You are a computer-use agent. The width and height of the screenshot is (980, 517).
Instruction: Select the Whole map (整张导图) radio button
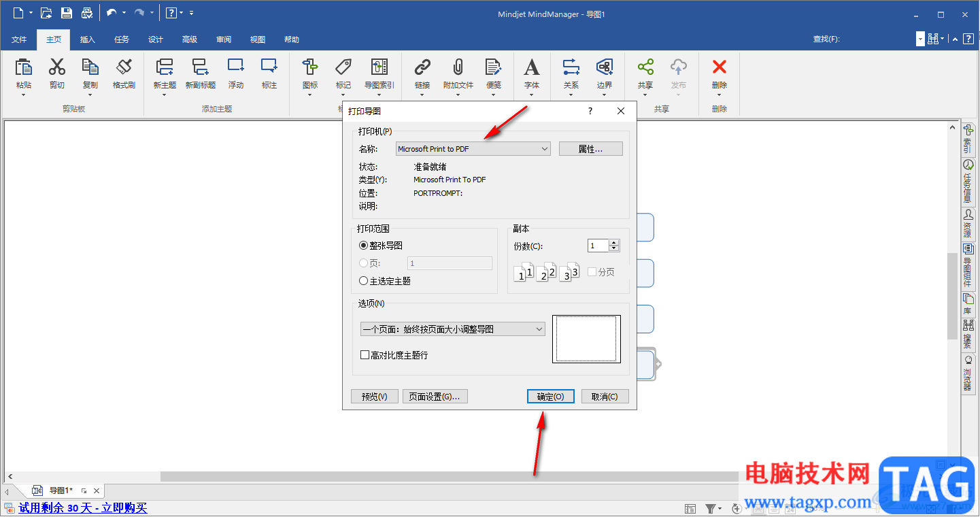(x=363, y=246)
